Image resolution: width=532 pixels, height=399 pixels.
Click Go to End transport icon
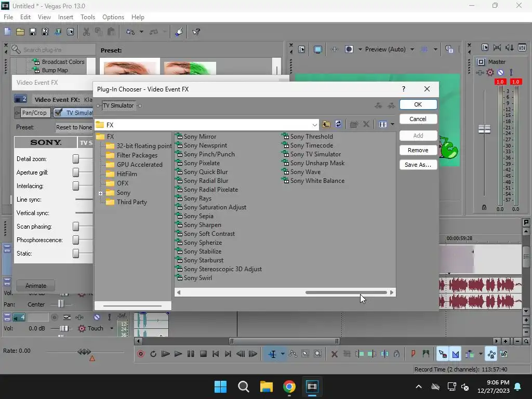[x=228, y=354]
